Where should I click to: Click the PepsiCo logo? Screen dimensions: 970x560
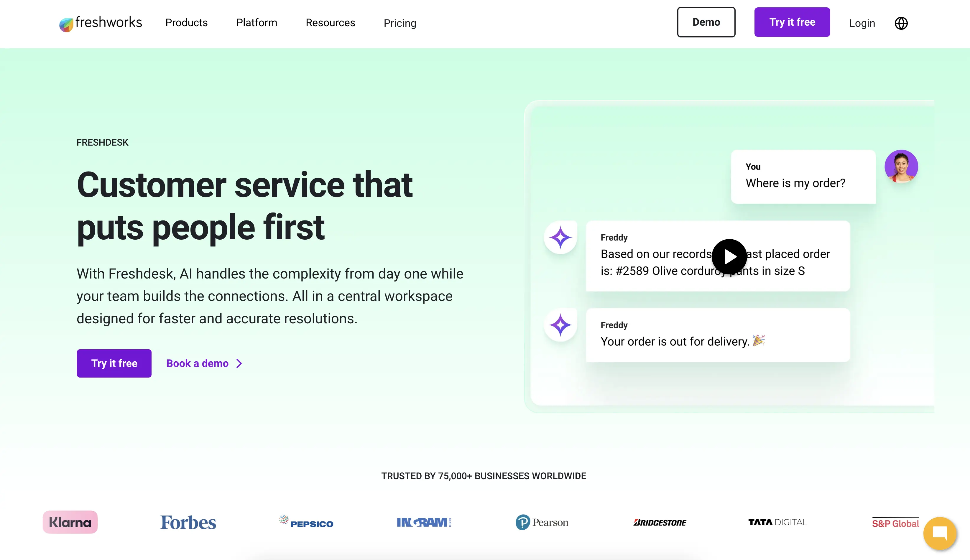(306, 522)
